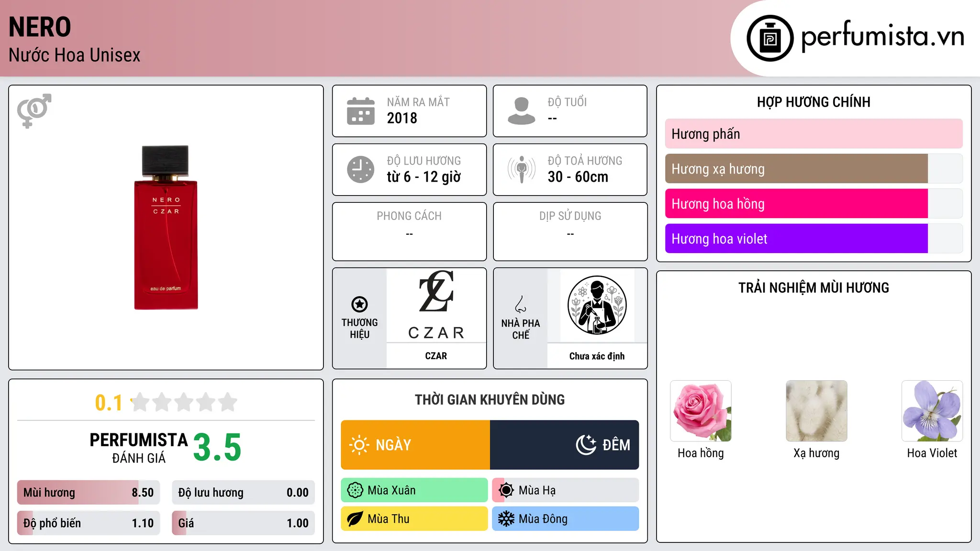
Task: Click the từ 6 - 12 giờ value
Action: (x=424, y=176)
